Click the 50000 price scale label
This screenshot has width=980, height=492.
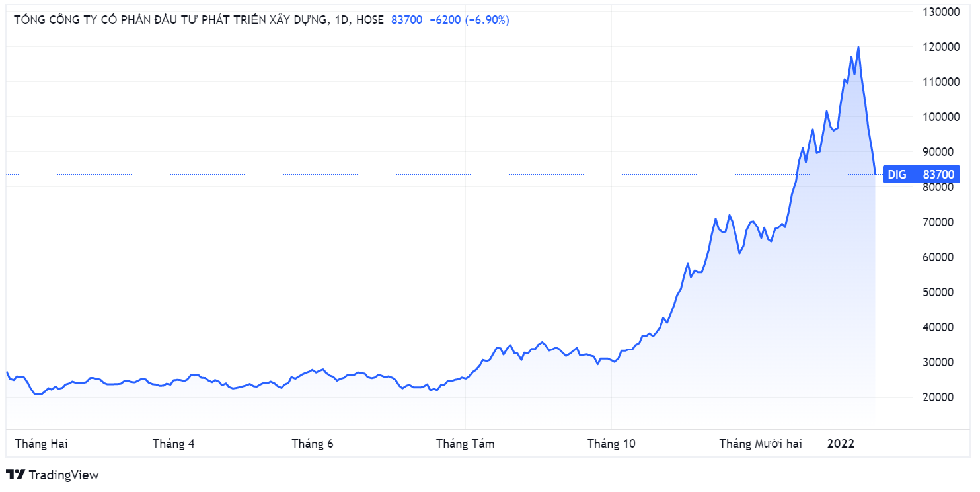click(944, 292)
